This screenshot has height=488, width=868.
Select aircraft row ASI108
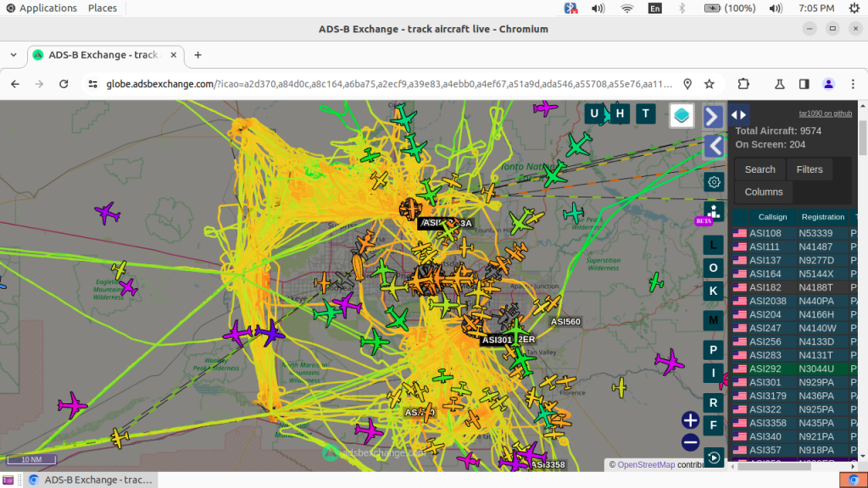click(x=794, y=233)
